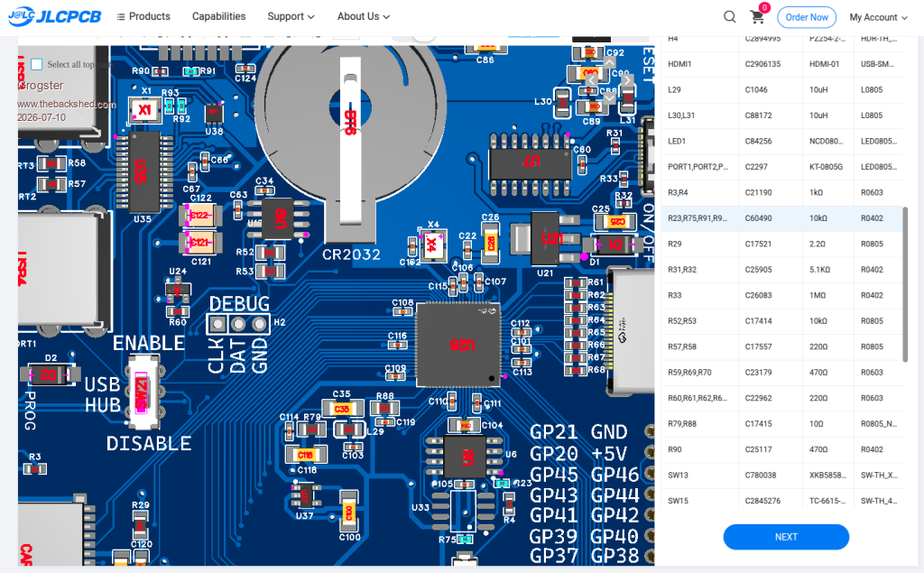The image size is (924, 573).
Task: Select the R57,R58 parts row
Action: 782,347
